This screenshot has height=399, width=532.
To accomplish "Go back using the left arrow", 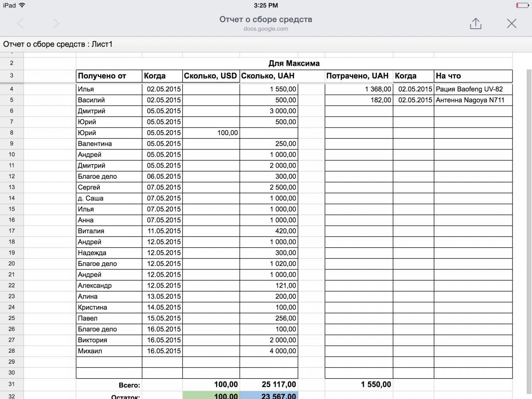I will pos(20,23).
